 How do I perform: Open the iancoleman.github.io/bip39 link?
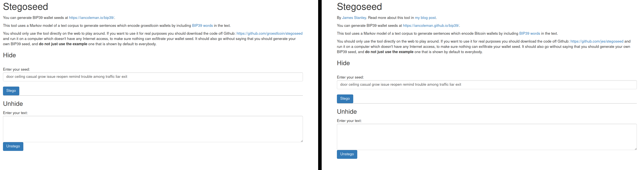coord(431,26)
